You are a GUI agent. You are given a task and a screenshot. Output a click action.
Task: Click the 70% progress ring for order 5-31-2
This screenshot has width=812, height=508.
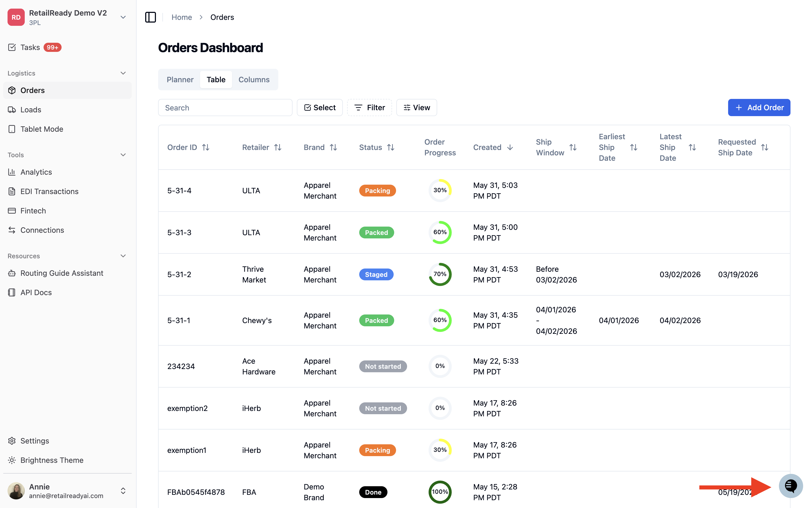(440, 274)
